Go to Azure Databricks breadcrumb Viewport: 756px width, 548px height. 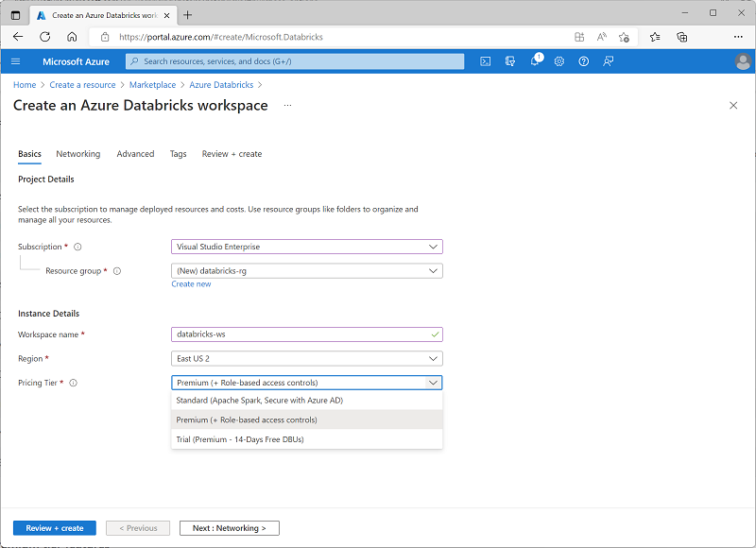point(221,85)
